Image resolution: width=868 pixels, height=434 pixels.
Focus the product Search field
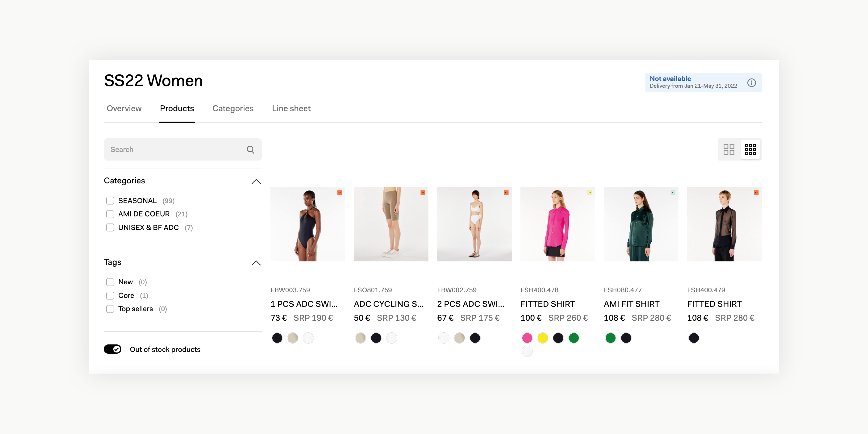pos(183,149)
